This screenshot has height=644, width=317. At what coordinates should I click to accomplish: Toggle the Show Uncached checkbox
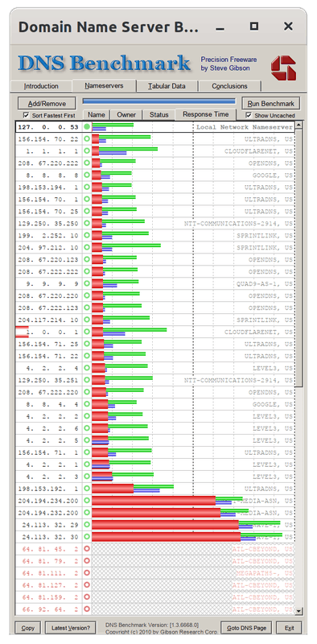tap(249, 115)
